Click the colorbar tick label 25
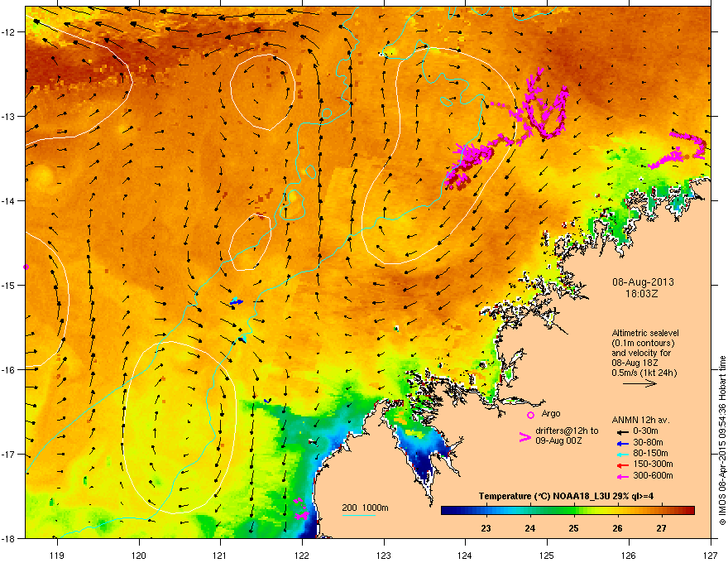The width and height of the screenshot is (728, 563). (x=573, y=528)
